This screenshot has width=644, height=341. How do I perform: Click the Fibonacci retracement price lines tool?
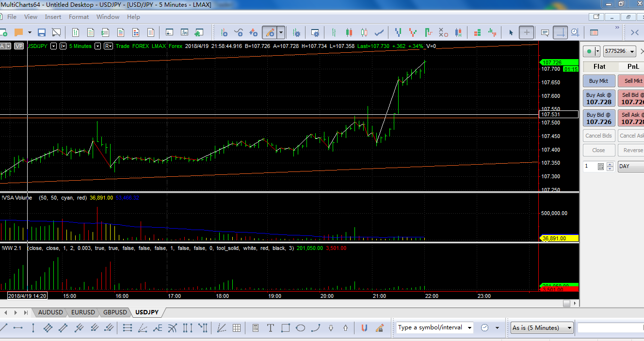(x=128, y=328)
